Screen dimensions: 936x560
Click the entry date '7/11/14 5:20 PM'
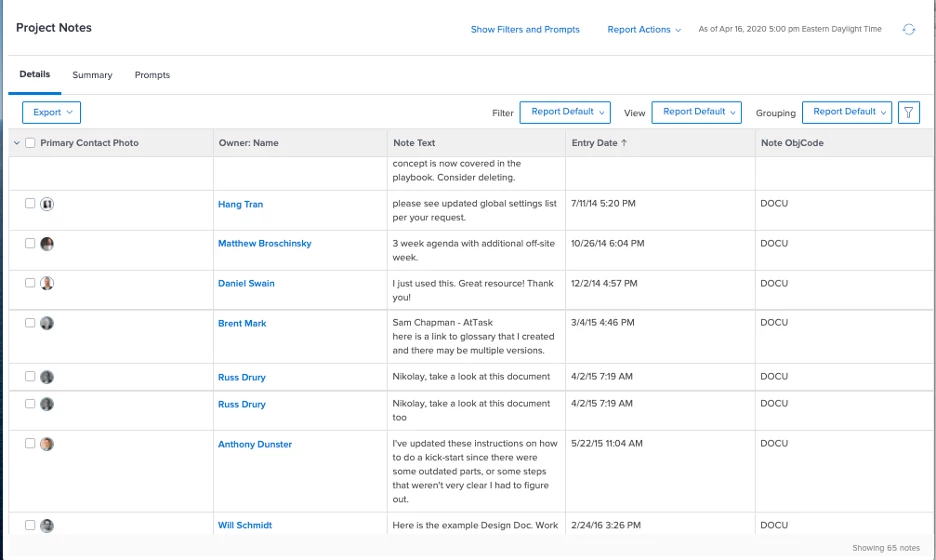(x=603, y=204)
